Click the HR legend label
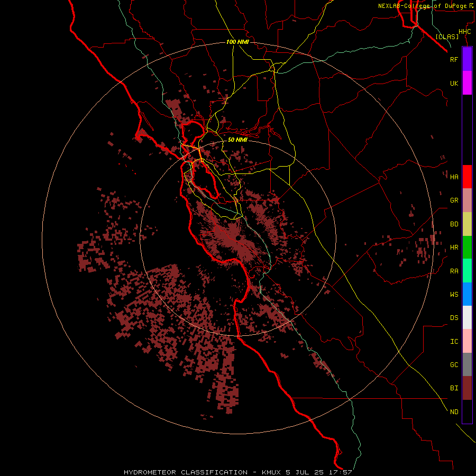Viewport: 476px width, 476px height. click(454, 248)
